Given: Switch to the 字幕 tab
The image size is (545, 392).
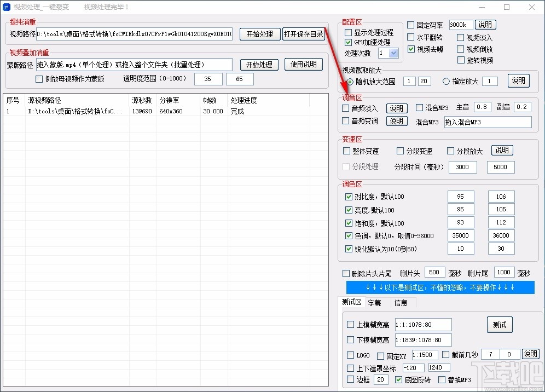Looking at the screenshot, I should tap(375, 302).
